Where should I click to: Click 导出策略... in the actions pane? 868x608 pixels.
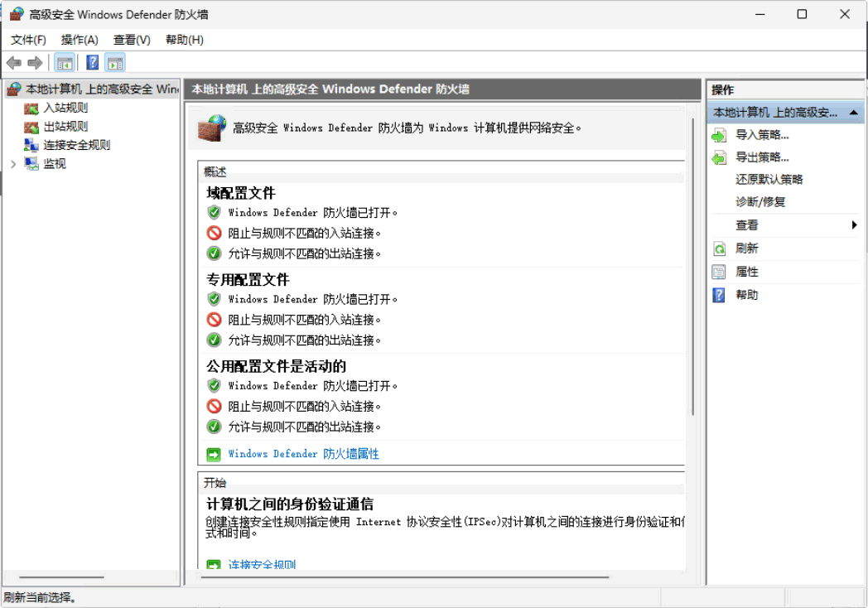coord(762,158)
